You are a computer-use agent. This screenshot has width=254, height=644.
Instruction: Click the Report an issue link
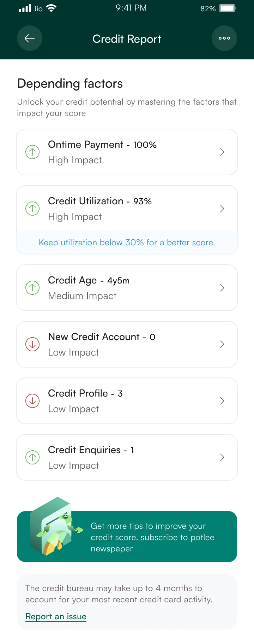click(56, 616)
